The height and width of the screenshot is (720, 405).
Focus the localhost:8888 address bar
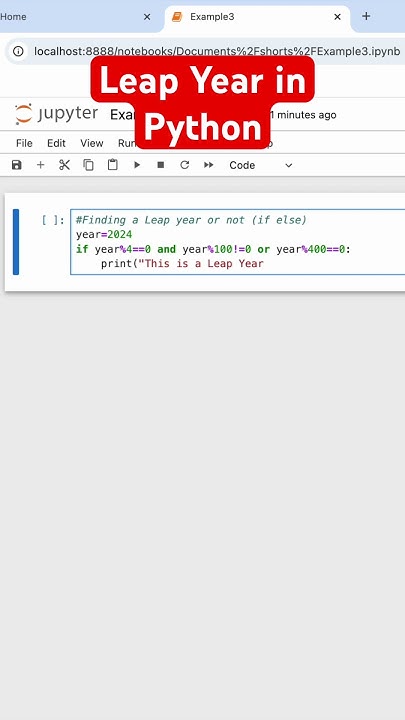pyautogui.click(x=217, y=51)
